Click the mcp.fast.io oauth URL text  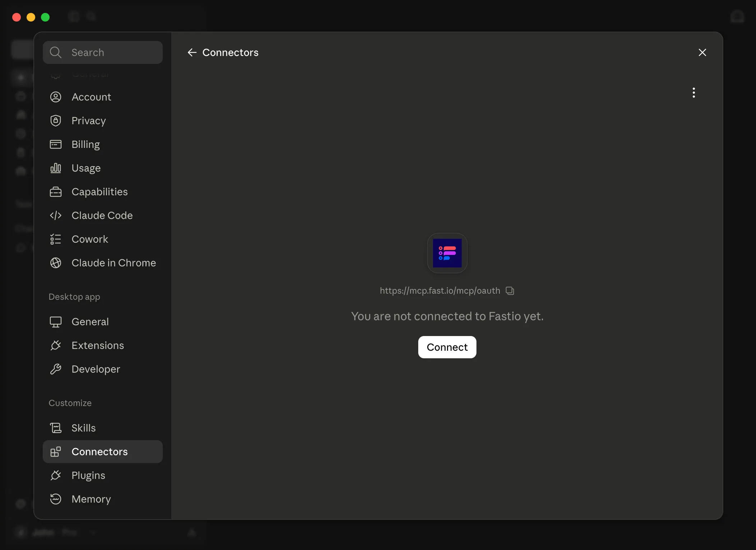(440, 290)
